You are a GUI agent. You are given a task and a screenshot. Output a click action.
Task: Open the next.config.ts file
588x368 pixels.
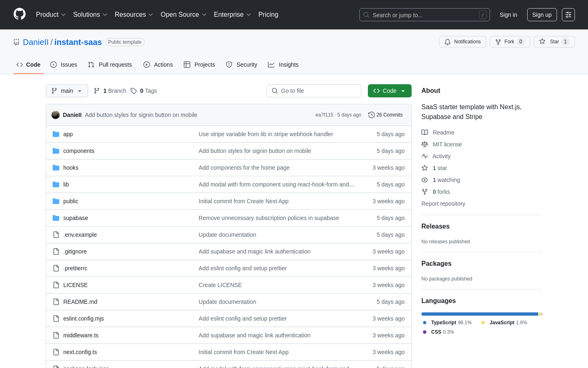(80, 352)
